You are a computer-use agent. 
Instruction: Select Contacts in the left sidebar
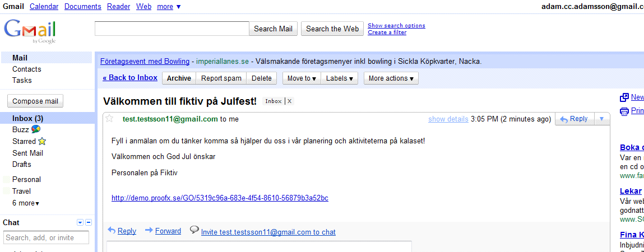tap(27, 69)
